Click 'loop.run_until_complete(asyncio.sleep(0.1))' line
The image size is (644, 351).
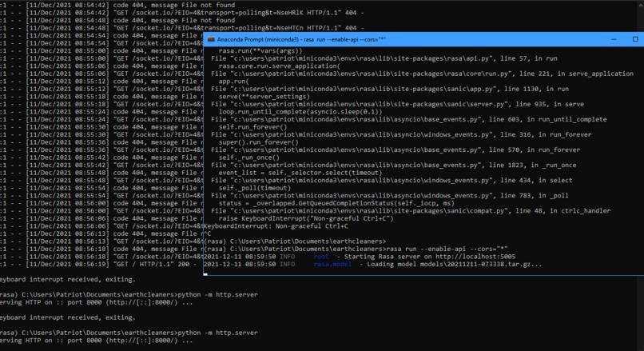click(x=300, y=112)
